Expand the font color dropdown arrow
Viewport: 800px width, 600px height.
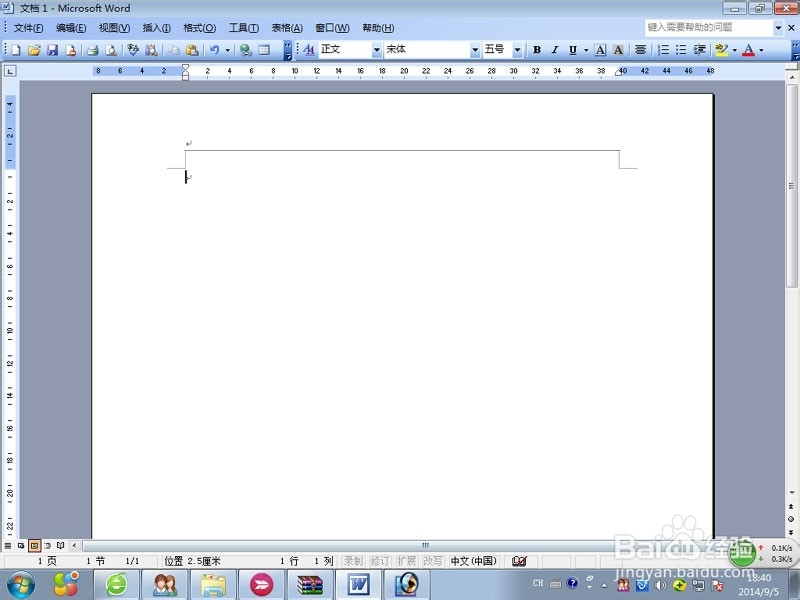(x=761, y=50)
